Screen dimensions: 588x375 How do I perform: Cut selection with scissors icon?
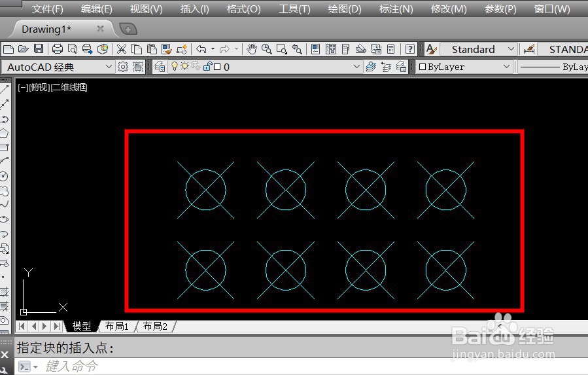point(122,49)
